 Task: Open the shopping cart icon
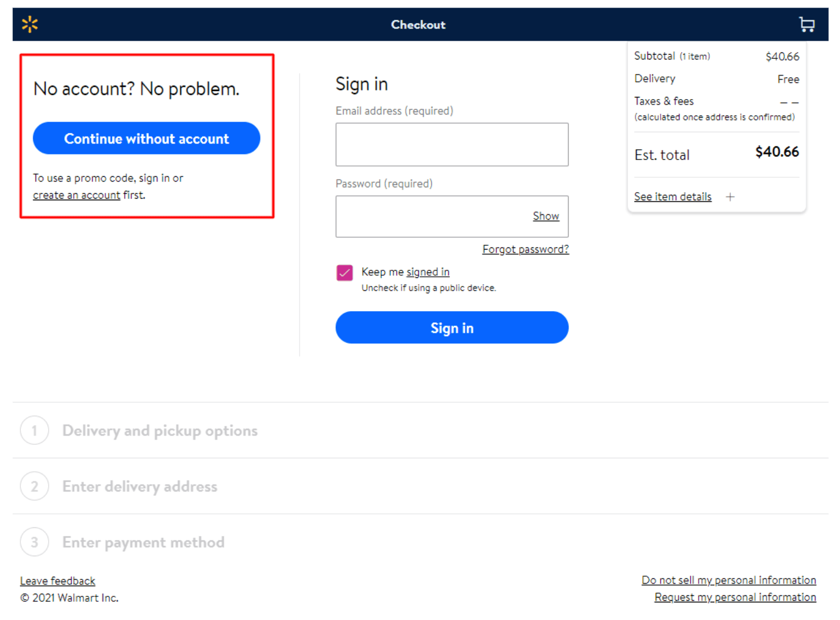[806, 24]
